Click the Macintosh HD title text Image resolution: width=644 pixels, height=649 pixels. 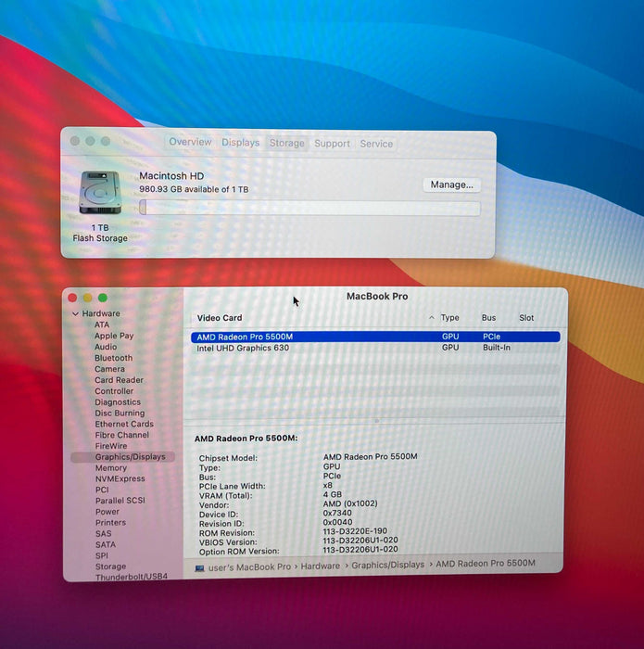(171, 176)
